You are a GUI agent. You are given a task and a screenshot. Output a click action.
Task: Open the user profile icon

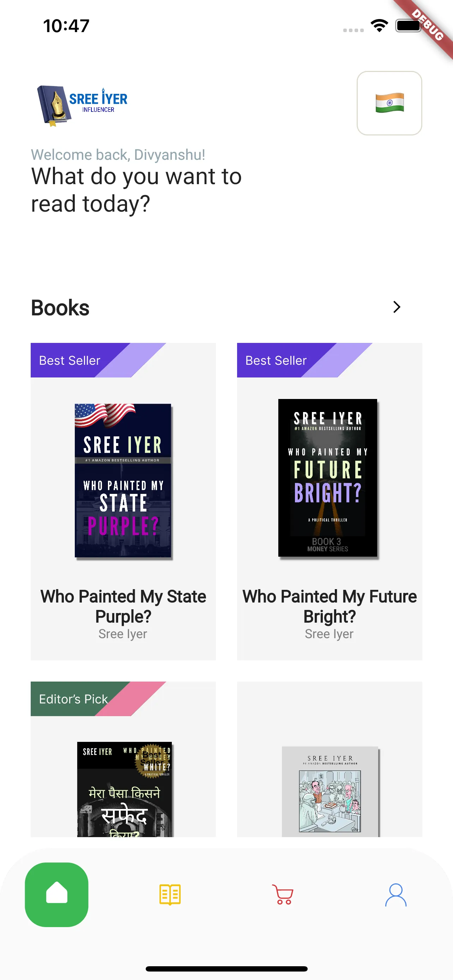(395, 894)
